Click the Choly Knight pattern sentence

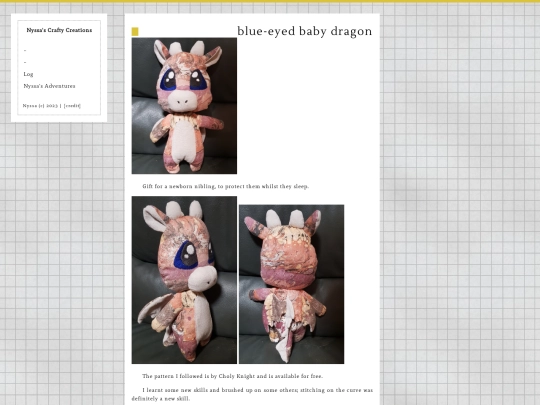(x=232, y=376)
